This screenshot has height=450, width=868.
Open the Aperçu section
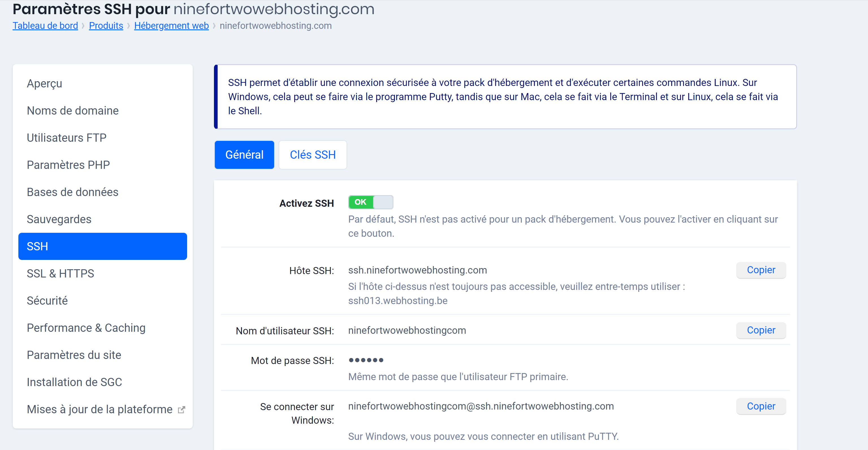[x=44, y=84]
